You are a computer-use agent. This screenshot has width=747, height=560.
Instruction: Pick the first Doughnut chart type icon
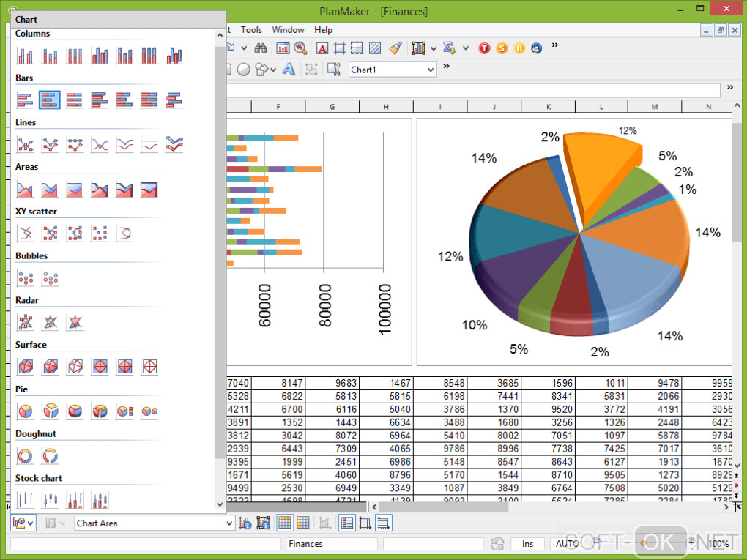25,456
